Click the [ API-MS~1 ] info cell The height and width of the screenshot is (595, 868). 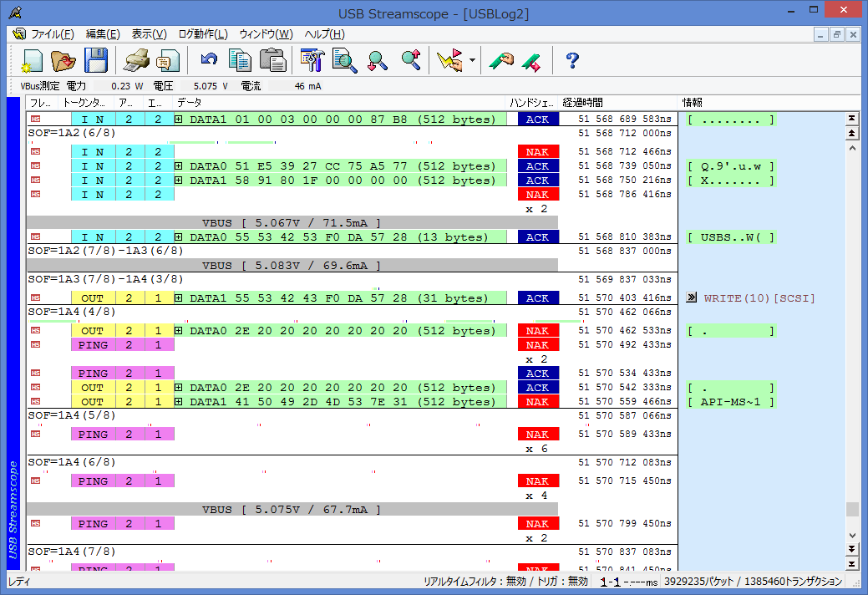(x=731, y=402)
